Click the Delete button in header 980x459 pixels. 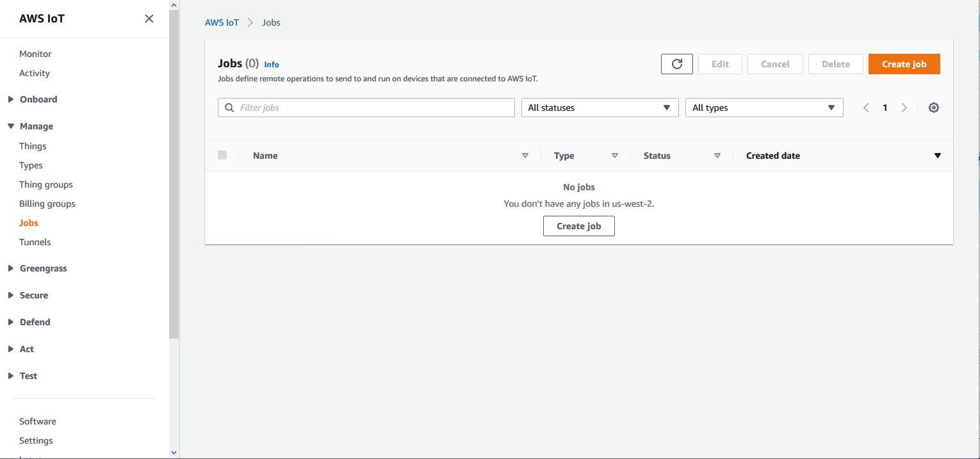tap(836, 64)
